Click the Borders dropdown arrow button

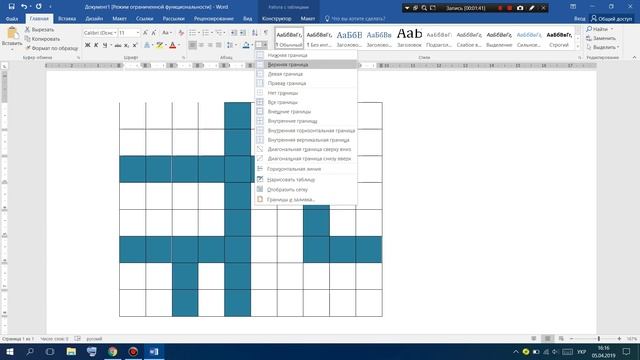265,45
